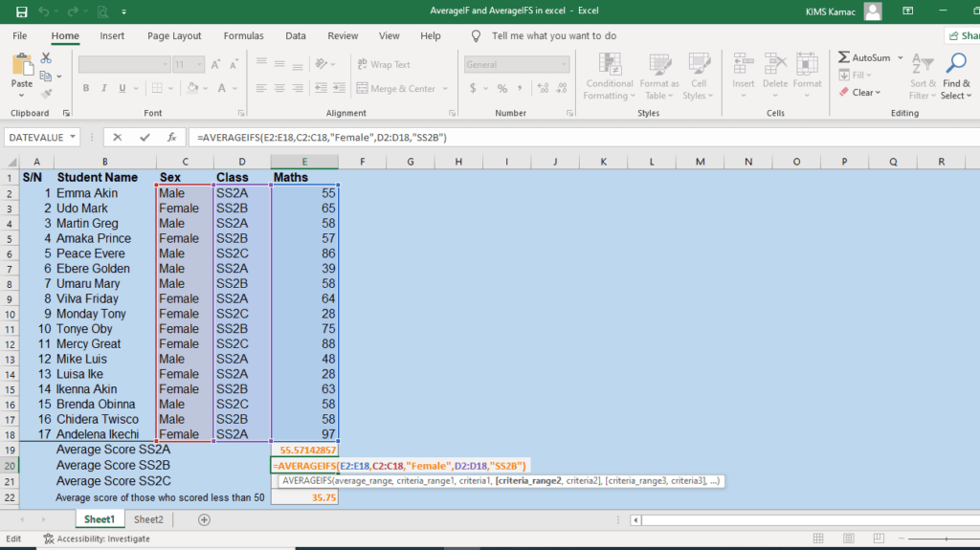Toggle Wrap Text
980x550 pixels.
384,64
